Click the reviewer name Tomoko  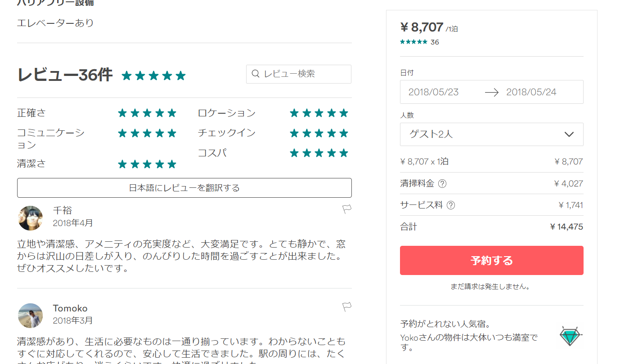click(x=70, y=308)
